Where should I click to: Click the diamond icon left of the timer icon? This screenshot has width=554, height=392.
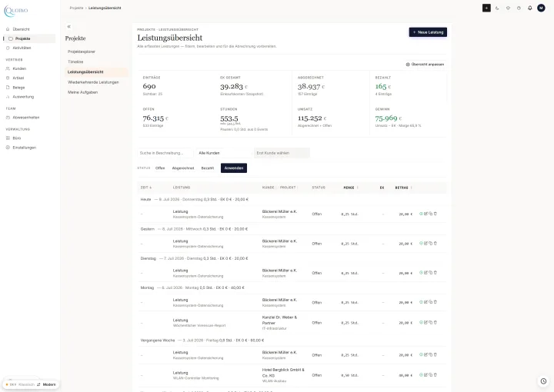(x=508, y=8)
